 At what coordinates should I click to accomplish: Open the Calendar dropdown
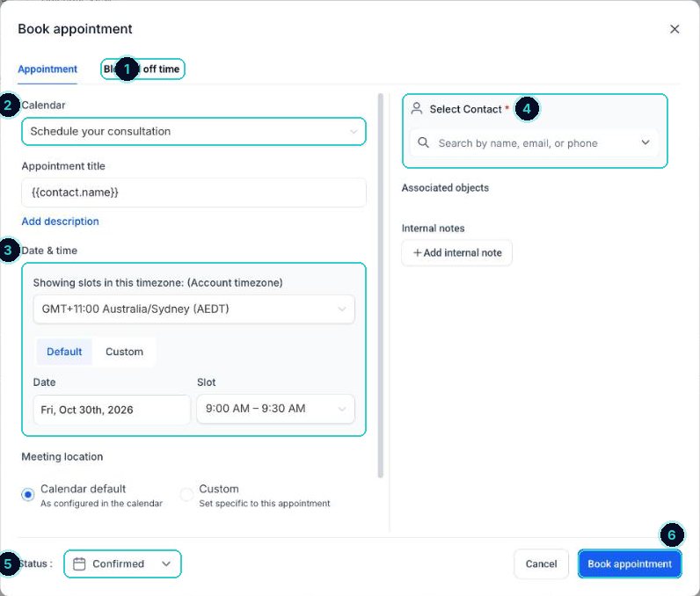coord(193,132)
